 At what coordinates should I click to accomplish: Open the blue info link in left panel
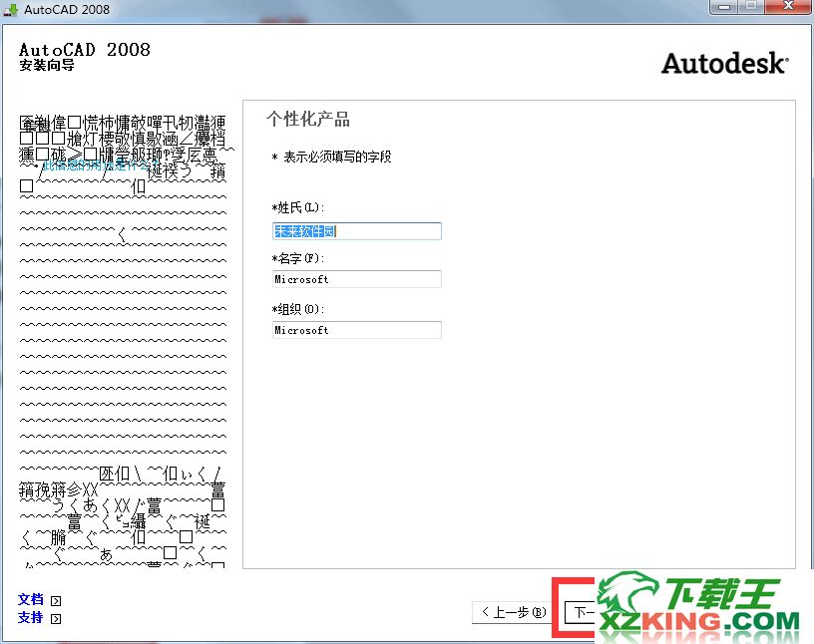tap(99, 165)
